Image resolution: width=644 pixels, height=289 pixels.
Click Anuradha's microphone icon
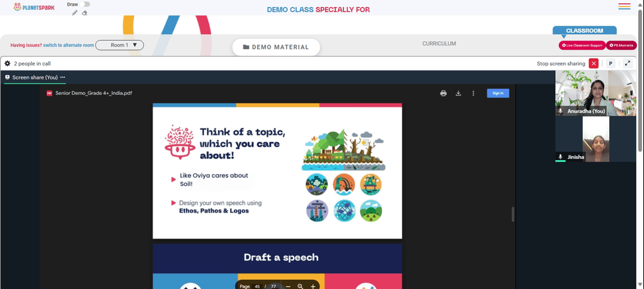click(x=560, y=111)
